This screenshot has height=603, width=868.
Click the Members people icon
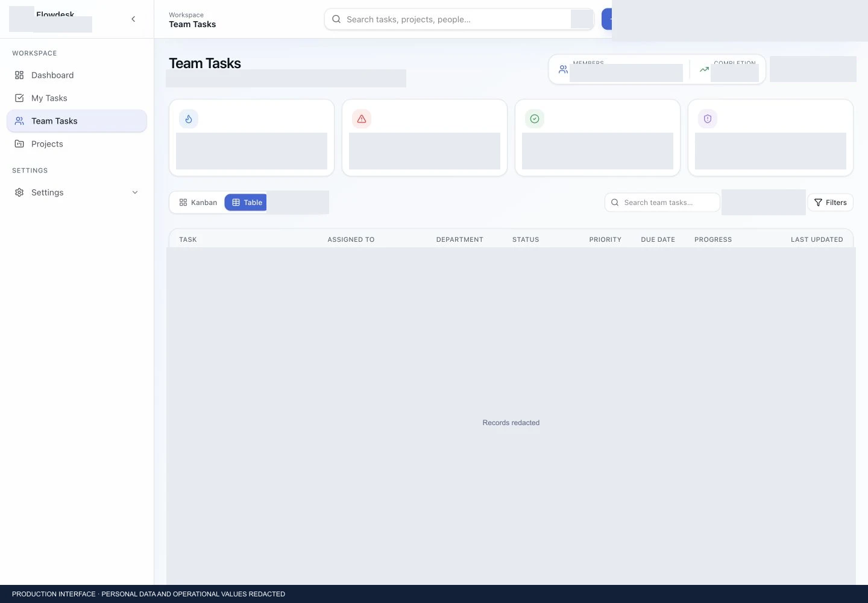tap(563, 70)
